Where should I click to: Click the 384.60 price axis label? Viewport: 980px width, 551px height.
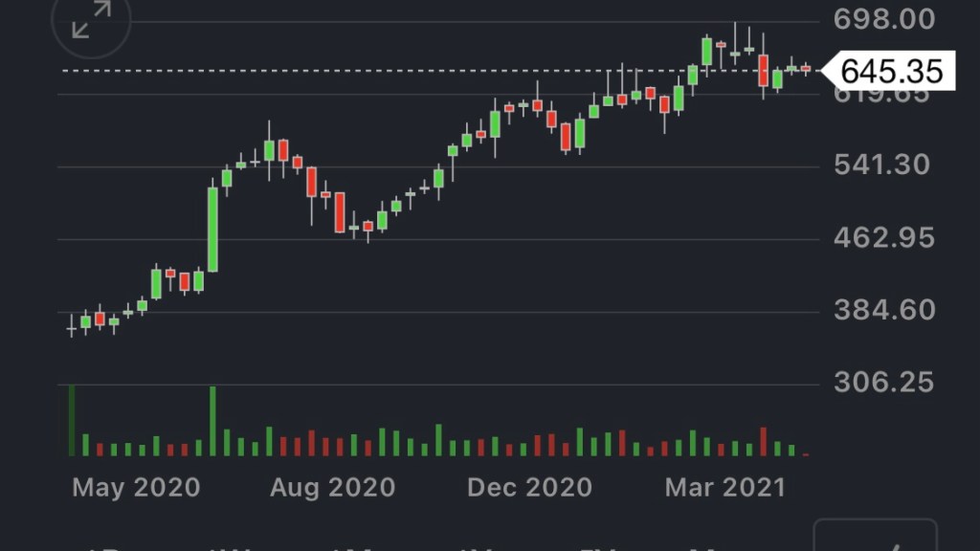coord(883,310)
